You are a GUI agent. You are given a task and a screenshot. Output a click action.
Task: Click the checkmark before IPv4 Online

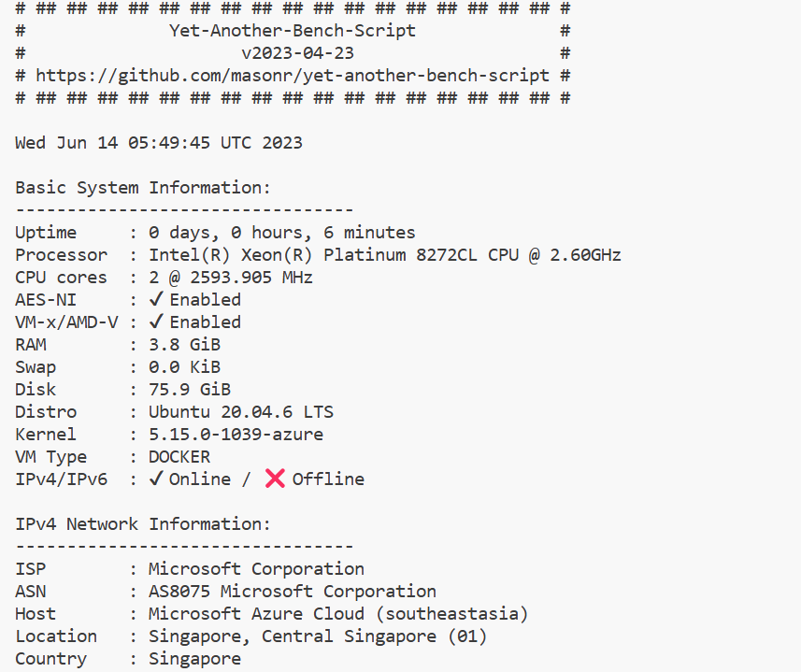click(x=156, y=479)
